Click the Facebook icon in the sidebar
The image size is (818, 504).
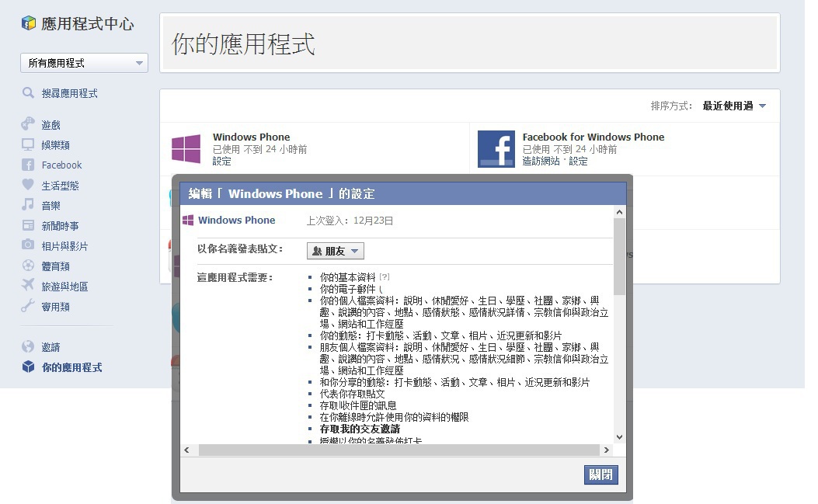(x=28, y=165)
